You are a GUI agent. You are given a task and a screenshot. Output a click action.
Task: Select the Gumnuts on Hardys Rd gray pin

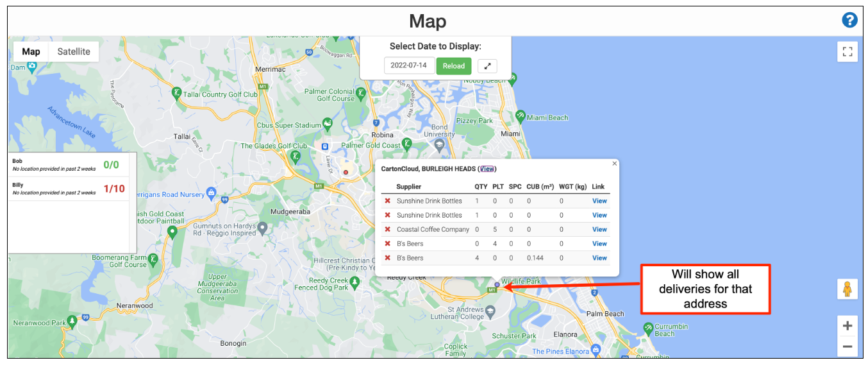tap(262, 227)
